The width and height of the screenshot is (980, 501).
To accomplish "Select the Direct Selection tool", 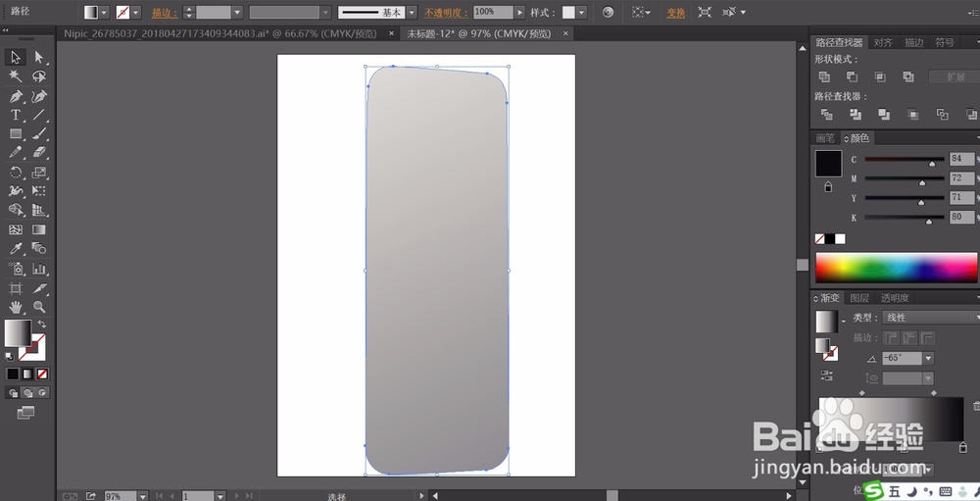I will pyautogui.click(x=39, y=57).
